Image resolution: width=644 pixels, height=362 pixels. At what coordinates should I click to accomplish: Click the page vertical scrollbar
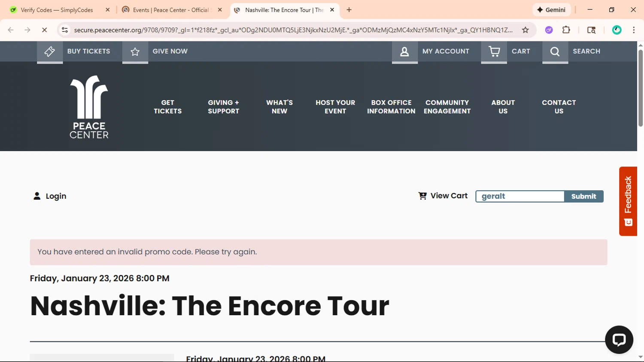[641, 88]
